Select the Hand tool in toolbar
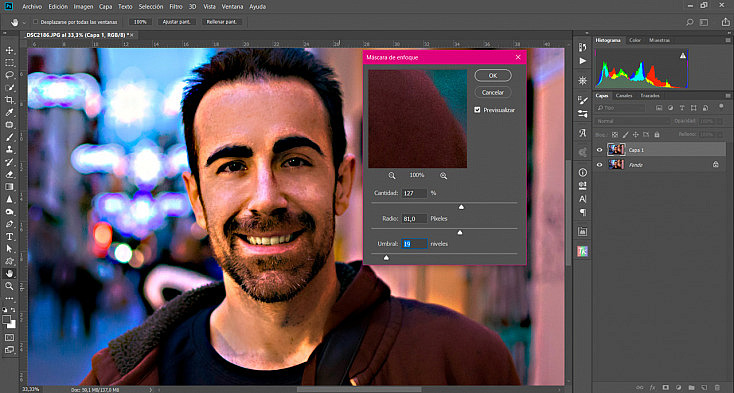The height and width of the screenshot is (393, 734). (x=9, y=274)
